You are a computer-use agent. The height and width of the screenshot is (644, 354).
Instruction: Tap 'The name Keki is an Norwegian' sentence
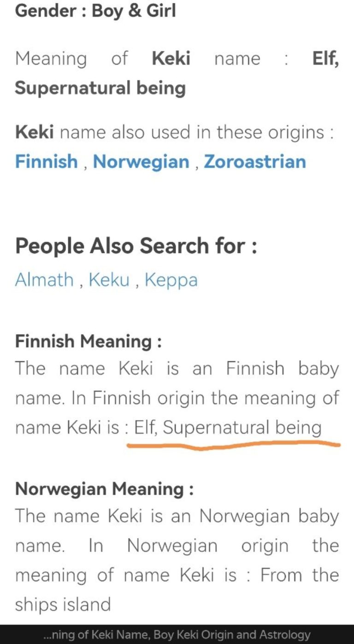(177, 516)
